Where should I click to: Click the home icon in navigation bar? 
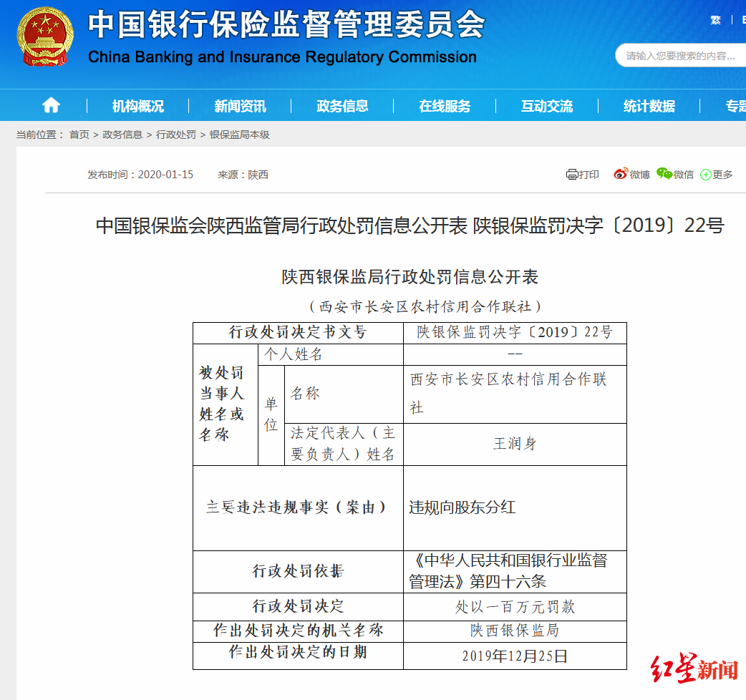tap(51, 105)
